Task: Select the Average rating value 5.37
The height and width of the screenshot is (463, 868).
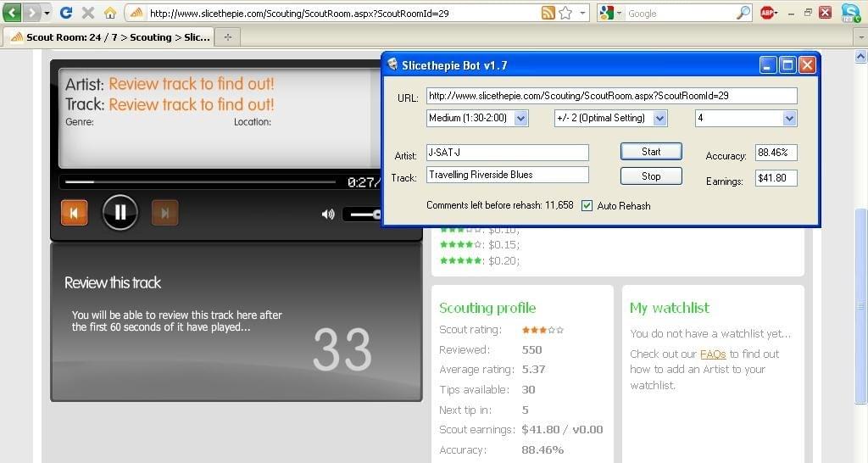Action: [533, 370]
